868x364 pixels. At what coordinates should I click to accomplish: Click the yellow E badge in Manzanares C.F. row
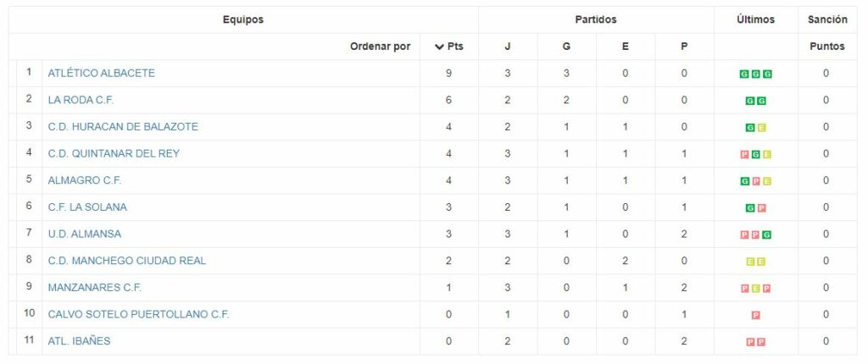click(x=755, y=288)
